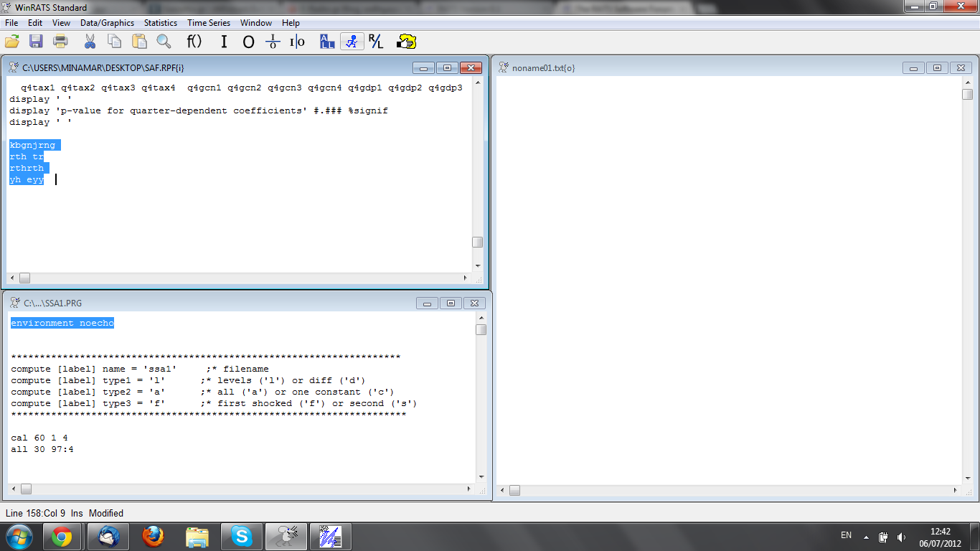Open the Find magnifier tool
The height and width of the screenshot is (551, 980).
(164, 42)
